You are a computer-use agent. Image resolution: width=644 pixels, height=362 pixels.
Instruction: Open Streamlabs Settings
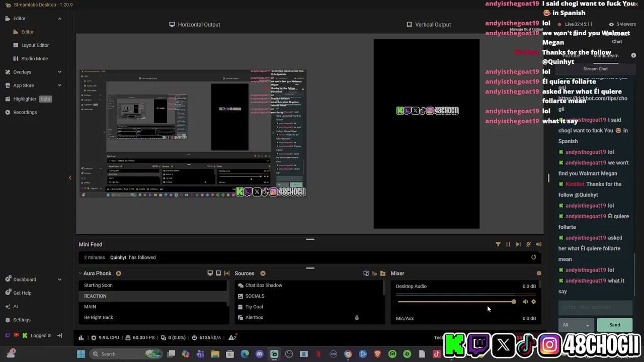(x=22, y=320)
